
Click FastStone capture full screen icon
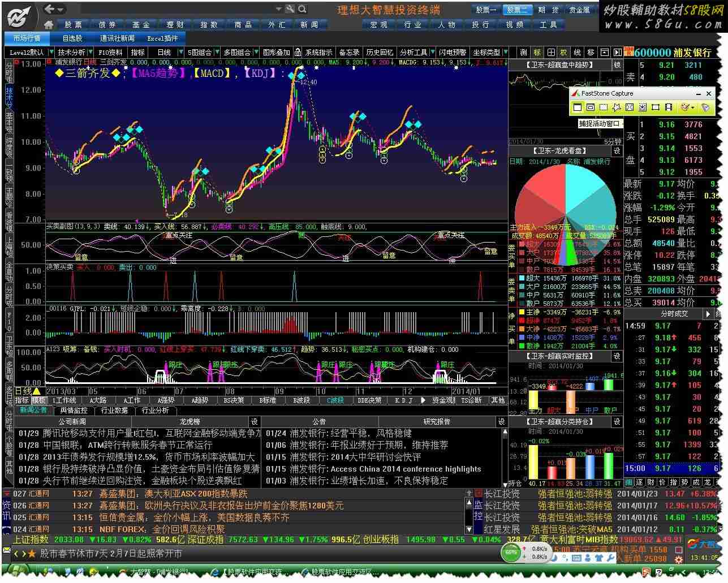[x=630, y=107]
